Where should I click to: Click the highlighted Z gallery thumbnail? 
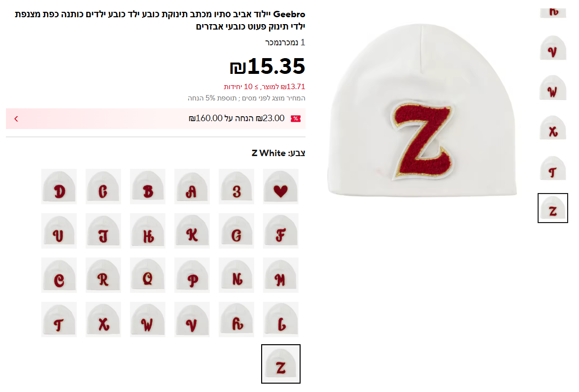pyautogui.click(x=553, y=208)
